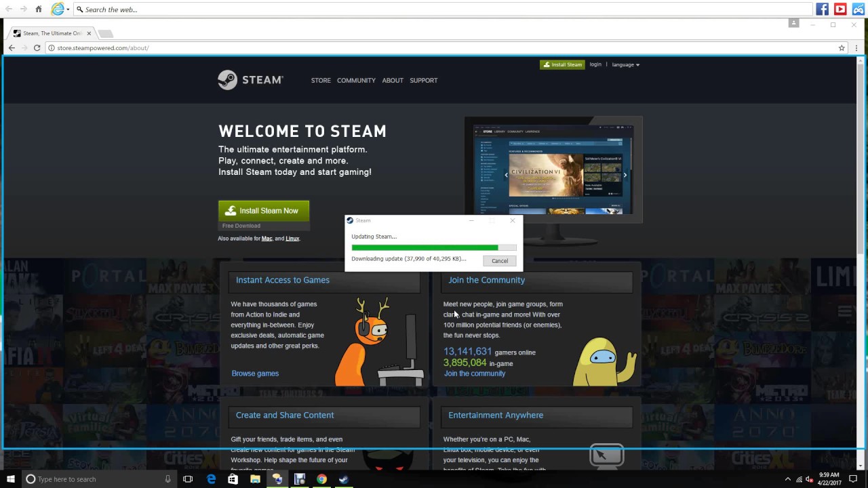This screenshot has height=488, width=868.
Task: Open the COMMUNITY menu
Action: [x=356, y=80]
